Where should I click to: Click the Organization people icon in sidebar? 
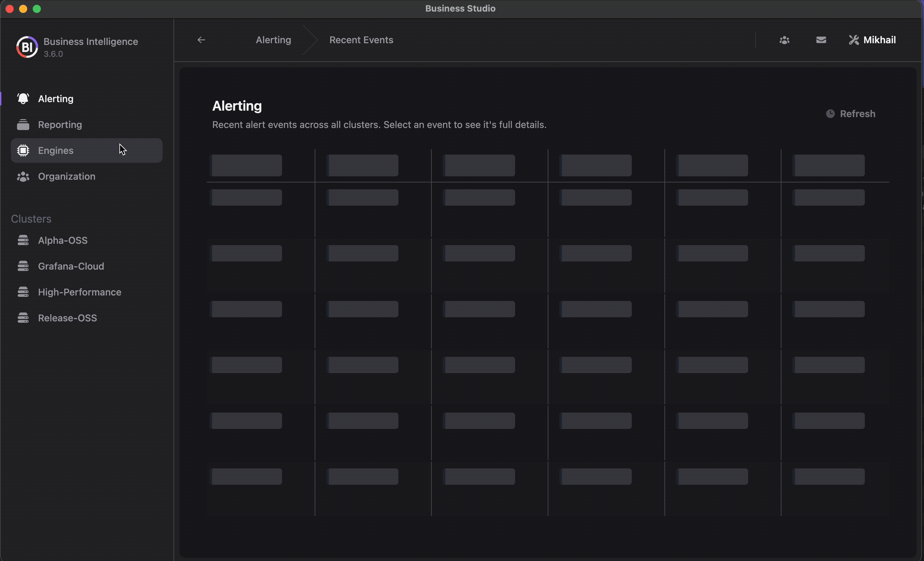tap(23, 176)
